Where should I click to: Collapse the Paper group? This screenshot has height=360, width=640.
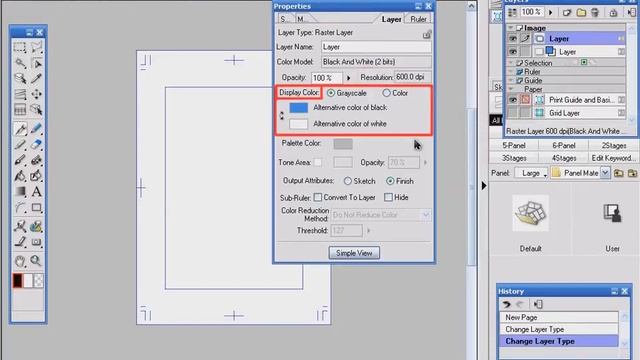coord(511,89)
